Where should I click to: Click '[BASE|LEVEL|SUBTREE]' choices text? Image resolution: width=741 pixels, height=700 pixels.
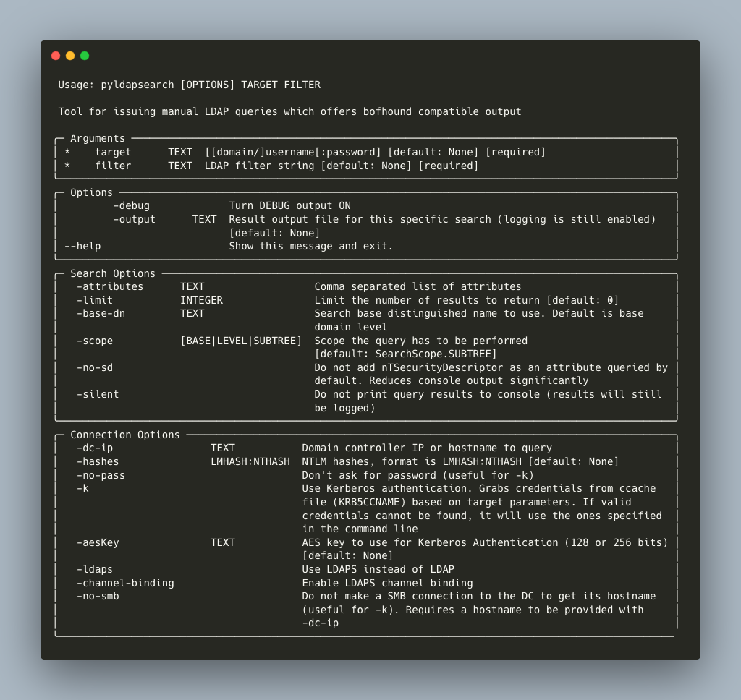241,341
